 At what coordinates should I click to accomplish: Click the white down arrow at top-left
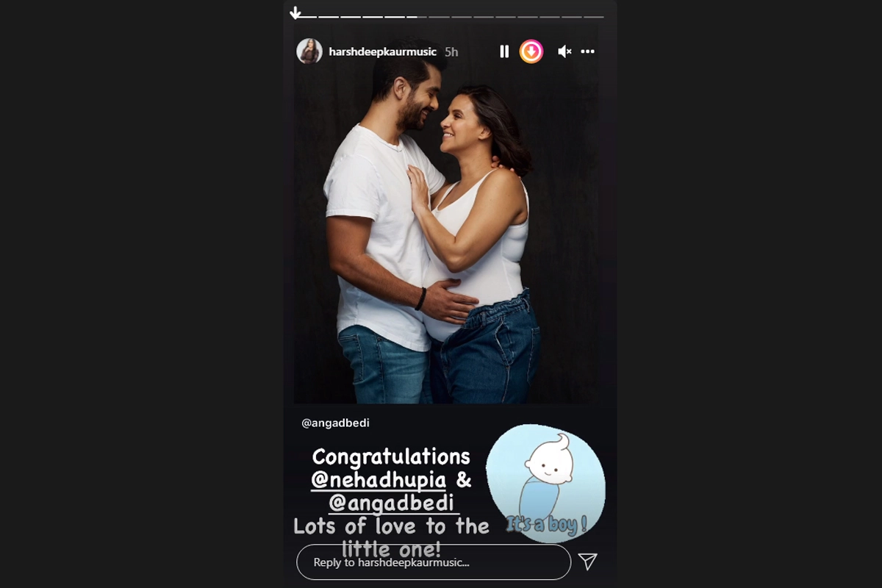click(x=295, y=12)
